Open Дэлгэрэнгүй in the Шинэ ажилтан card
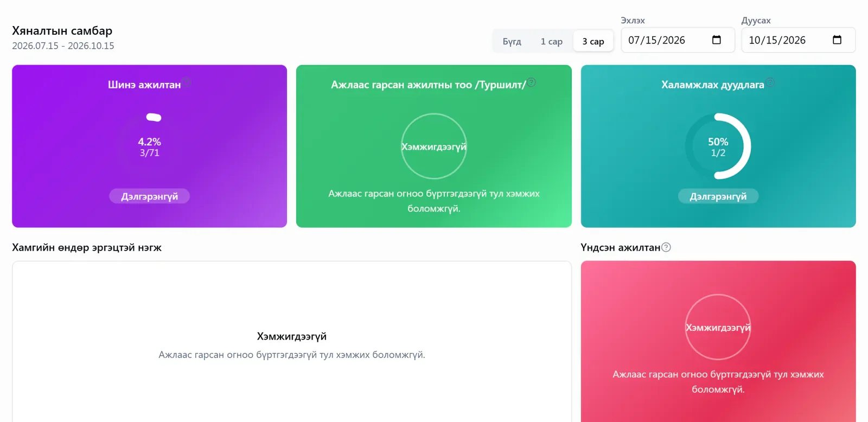The image size is (868, 422). coord(149,196)
